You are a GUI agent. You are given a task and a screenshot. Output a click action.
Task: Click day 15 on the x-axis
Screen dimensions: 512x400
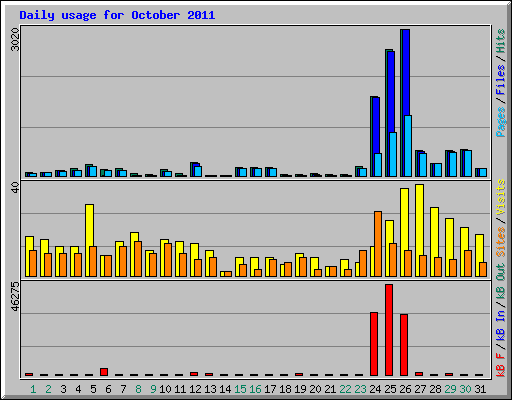tap(240, 389)
